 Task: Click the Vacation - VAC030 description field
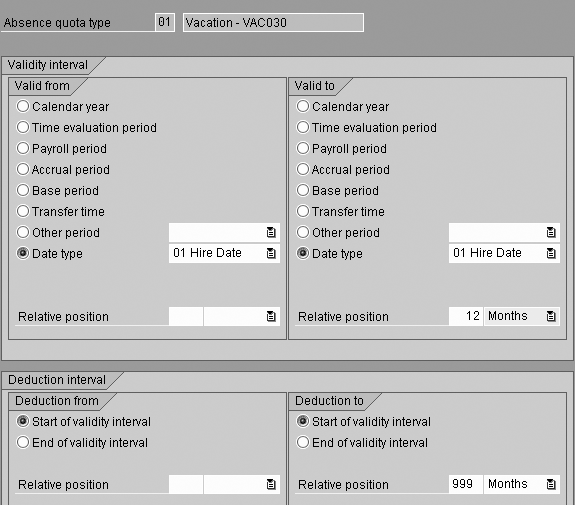click(x=273, y=23)
